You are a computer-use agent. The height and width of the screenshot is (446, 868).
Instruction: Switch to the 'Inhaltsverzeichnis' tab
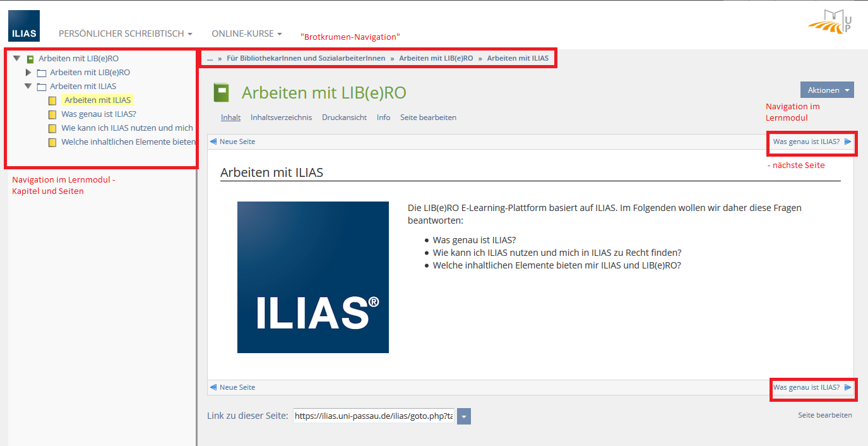(281, 118)
